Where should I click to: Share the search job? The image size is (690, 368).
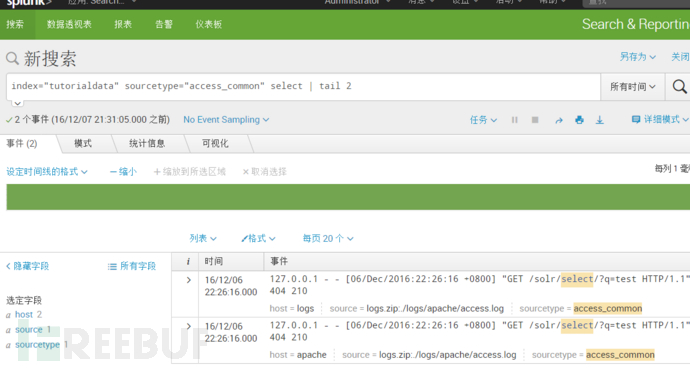click(x=559, y=120)
